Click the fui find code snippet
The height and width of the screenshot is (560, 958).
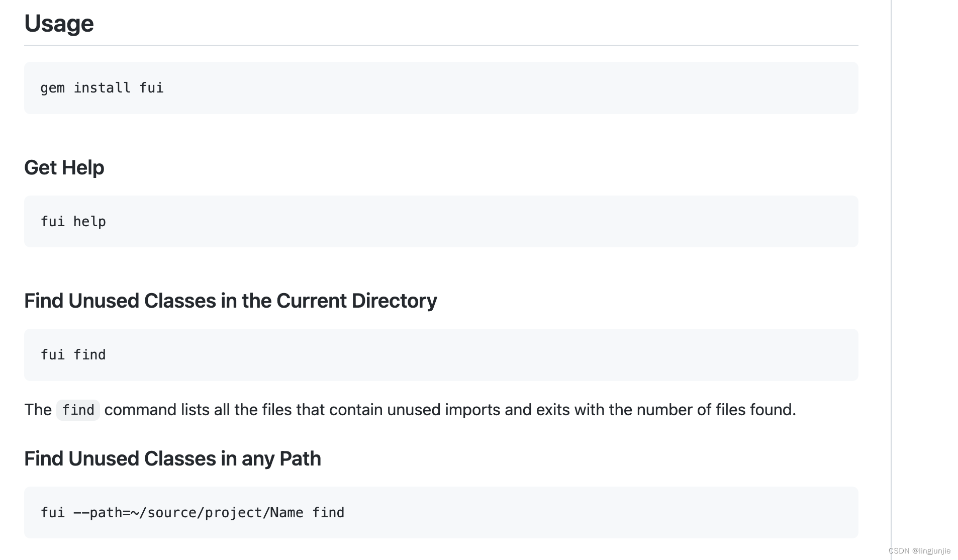[x=73, y=355]
